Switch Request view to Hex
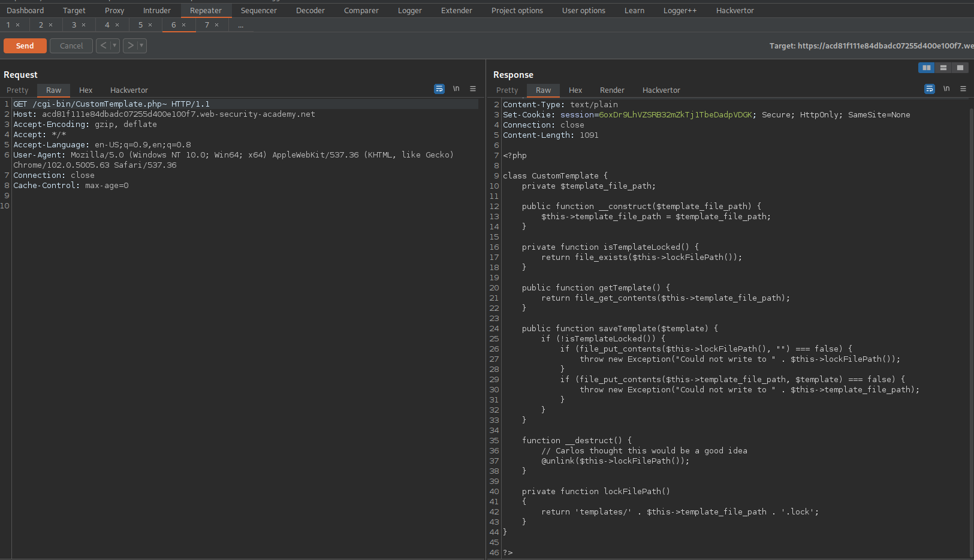Image resolution: width=974 pixels, height=560 pixels. 86,90
